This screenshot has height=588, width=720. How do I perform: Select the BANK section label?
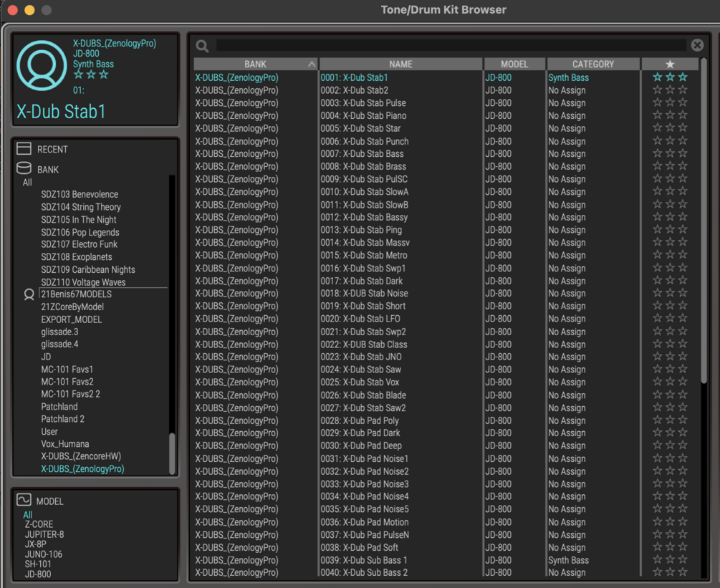point(48,169)
